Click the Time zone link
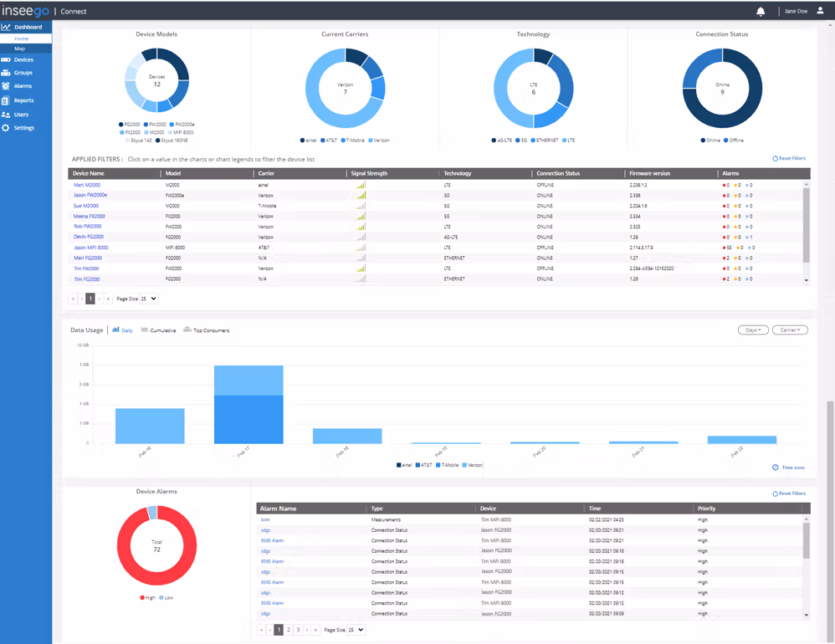 [793, 468]
